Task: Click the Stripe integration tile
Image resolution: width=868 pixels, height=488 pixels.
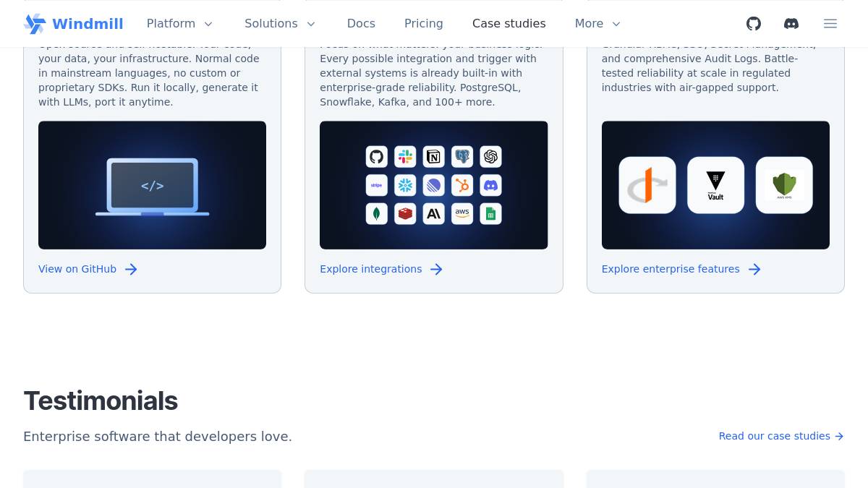Action: click(x=376, y=185)
